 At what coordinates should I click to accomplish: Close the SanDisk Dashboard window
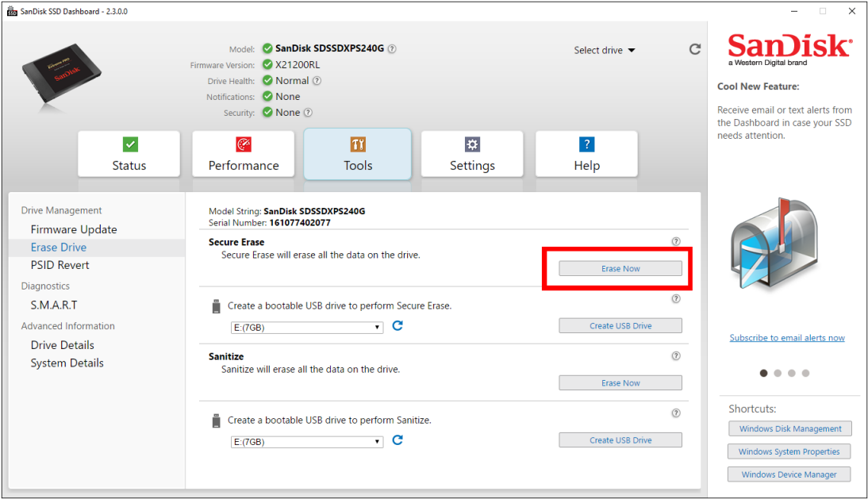[852, 11]
